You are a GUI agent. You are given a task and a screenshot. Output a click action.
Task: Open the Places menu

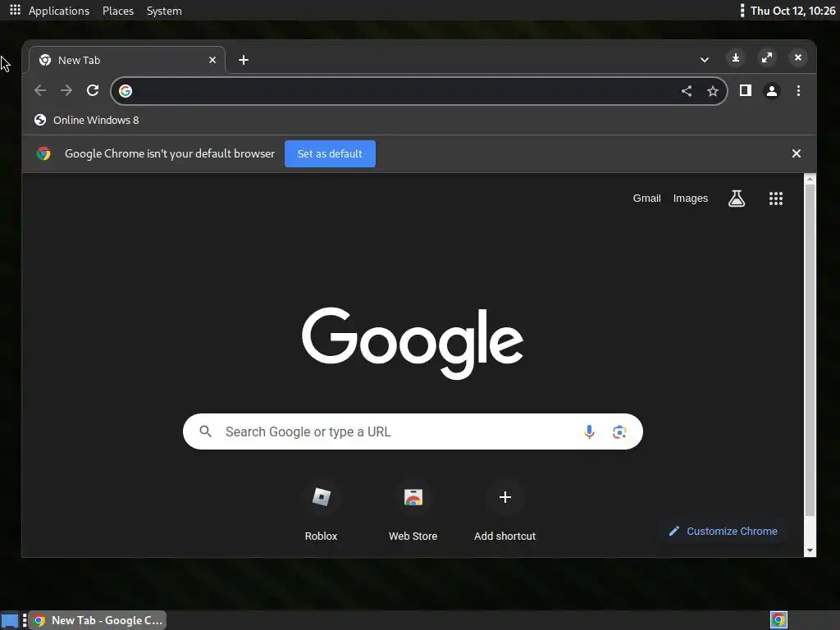click(x=118, y=11)
